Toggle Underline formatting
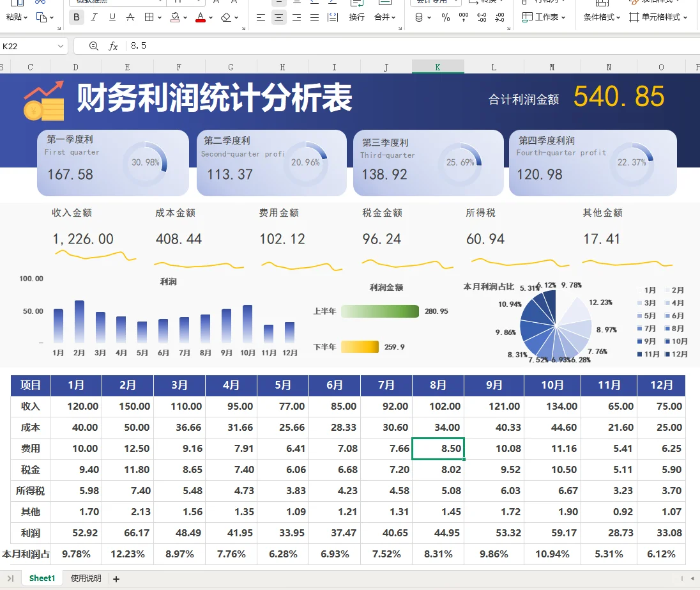The image size is (700, 590). (x=112, y=17)
